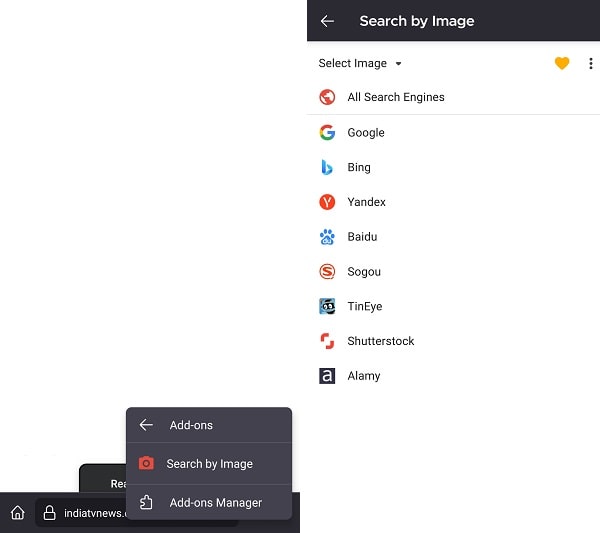Click the orange heart icon
The height and width of the screenshot is (533, 600).
pos(562,63)
